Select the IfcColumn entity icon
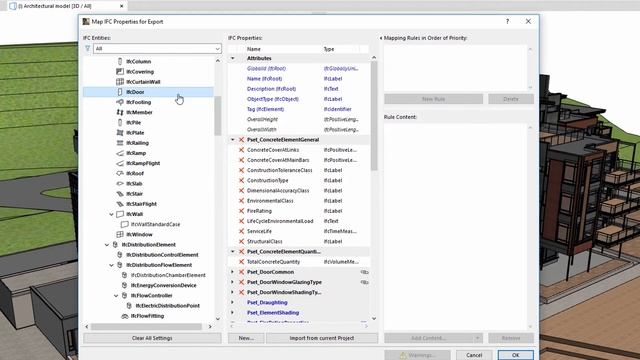This screenshot has width=640, height=360. coord(120,61)
